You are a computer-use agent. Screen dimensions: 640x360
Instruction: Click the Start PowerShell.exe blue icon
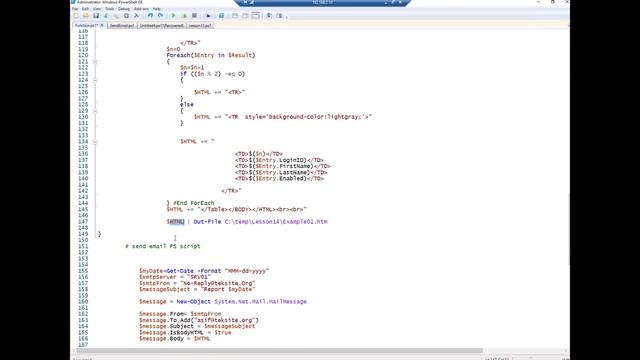pyautogui.click(x=221, y=16)
